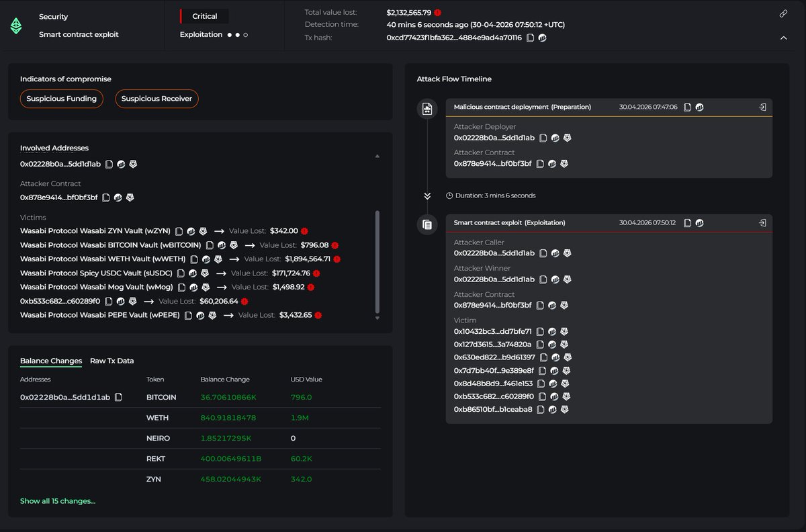
Task: Copy victim address 0x7d7bb40f...9e389e8f
Action: point(543,370)
